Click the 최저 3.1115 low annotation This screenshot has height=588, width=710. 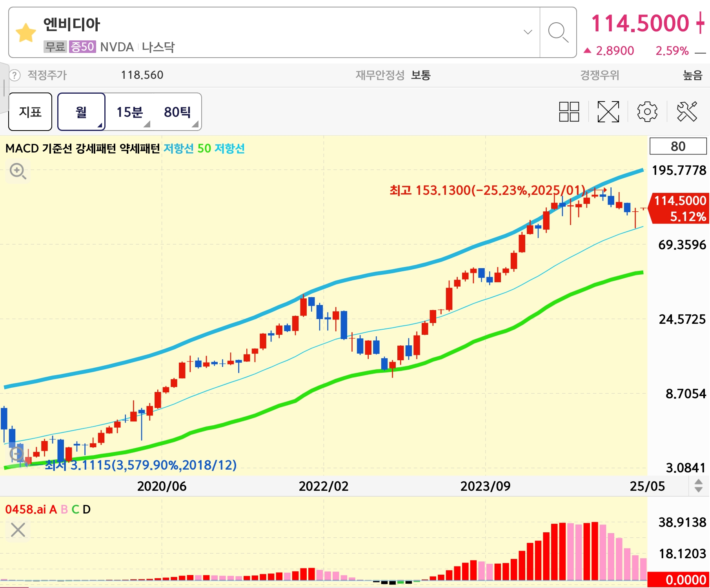tap(141, 465)
